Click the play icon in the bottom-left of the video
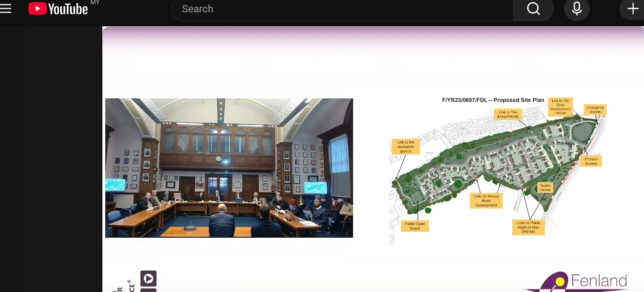This screenshot has width=644, height=292. click(148, 278)
